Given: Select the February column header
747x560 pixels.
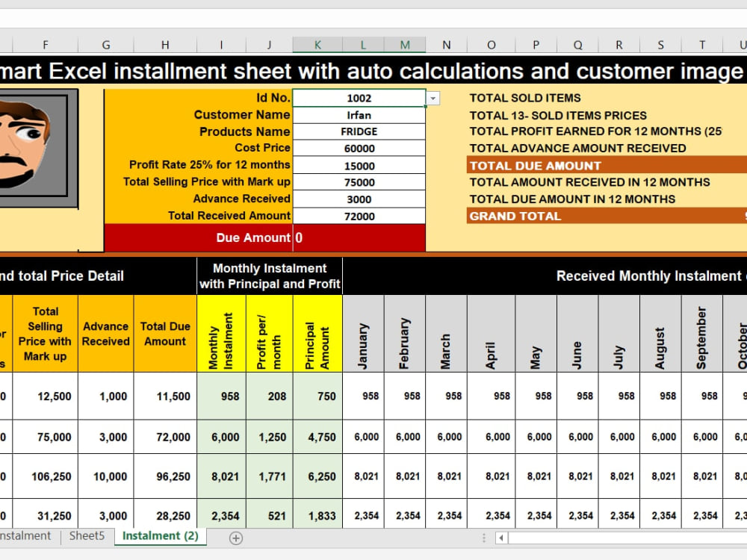Looking at the screenshot, I should pos(405,333).
